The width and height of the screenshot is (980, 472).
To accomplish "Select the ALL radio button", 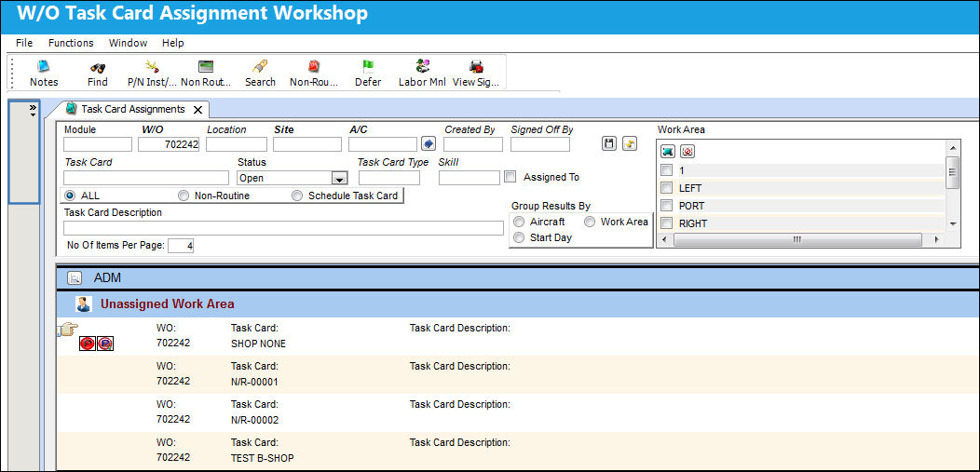I will [70, 196].
